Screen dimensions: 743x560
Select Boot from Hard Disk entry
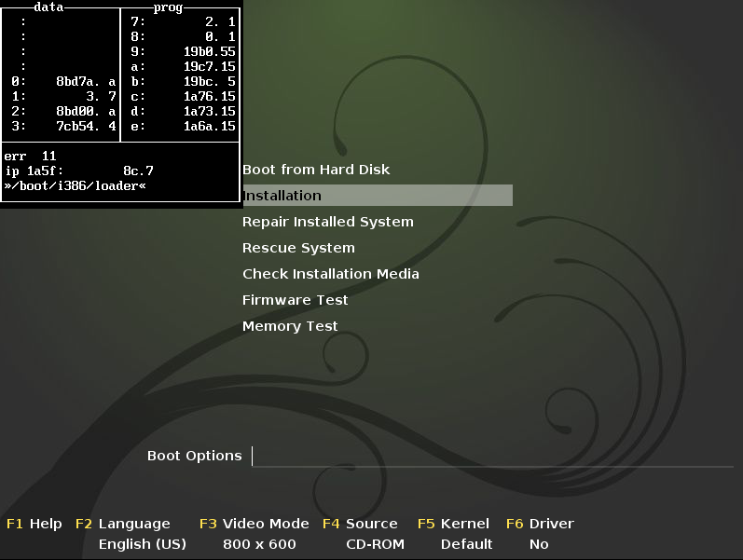point(316,170)
